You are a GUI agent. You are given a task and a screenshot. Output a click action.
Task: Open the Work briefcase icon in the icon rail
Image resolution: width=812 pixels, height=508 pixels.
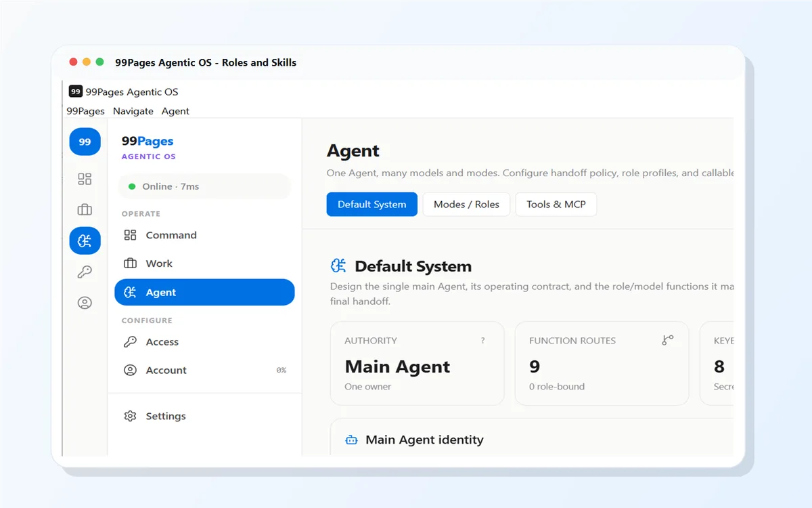[85, 210]
